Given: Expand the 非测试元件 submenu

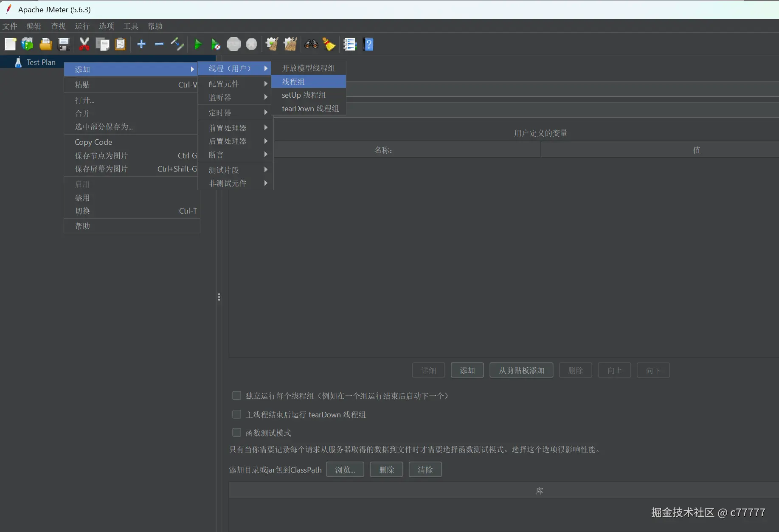Looking at the screenshot, I should click(x=234, y=183).
